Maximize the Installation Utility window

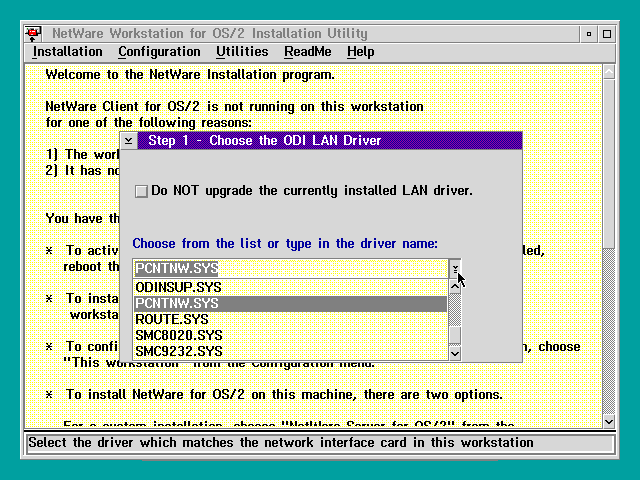tap(606, 34)
